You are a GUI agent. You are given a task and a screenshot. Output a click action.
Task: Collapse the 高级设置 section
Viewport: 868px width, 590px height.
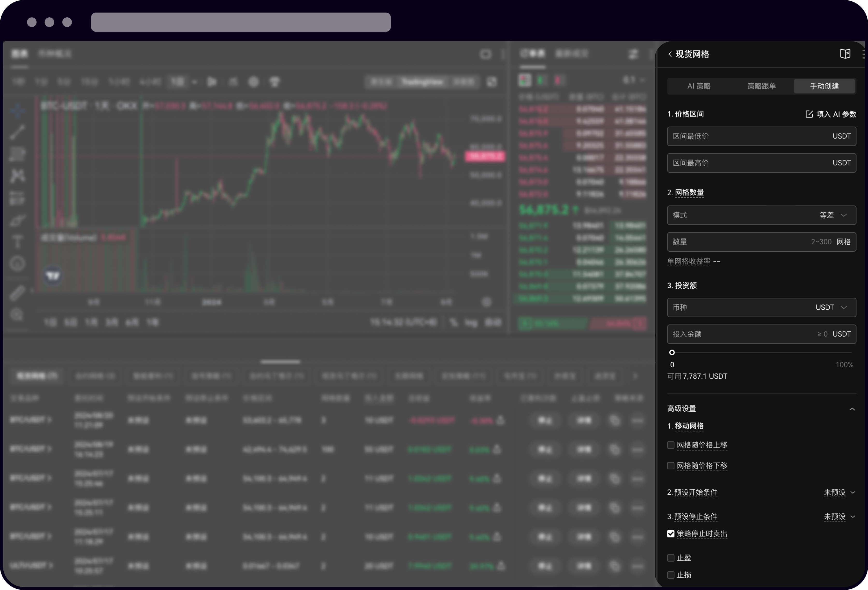coord(852,409)
